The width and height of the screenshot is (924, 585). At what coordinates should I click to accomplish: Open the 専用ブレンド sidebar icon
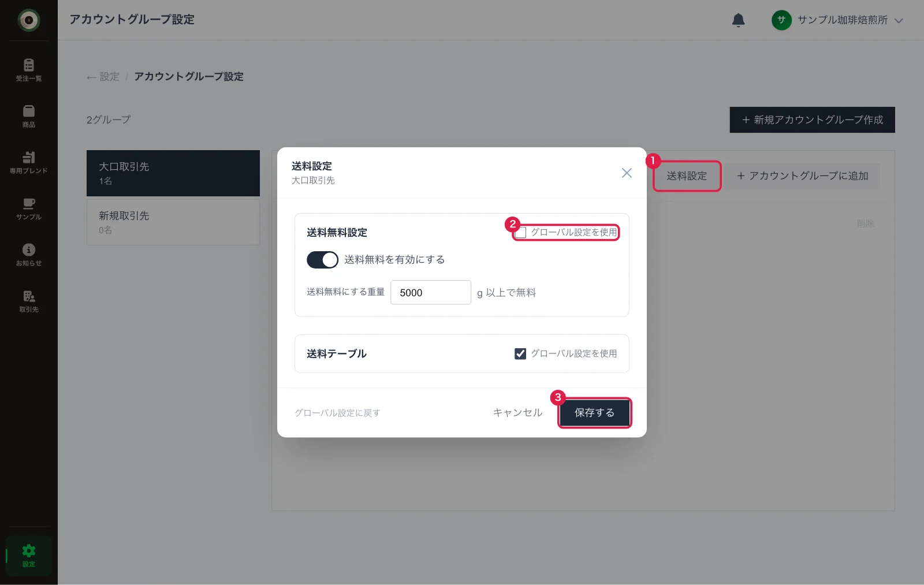click(x=28, y=162)
